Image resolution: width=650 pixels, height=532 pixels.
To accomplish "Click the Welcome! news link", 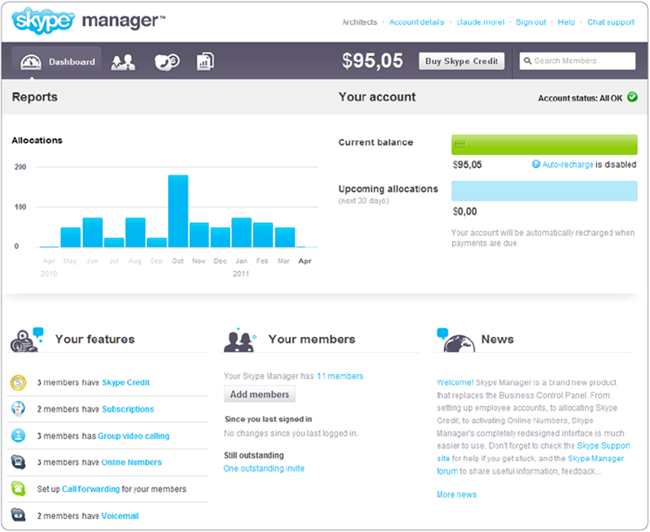I will (455, 382).
